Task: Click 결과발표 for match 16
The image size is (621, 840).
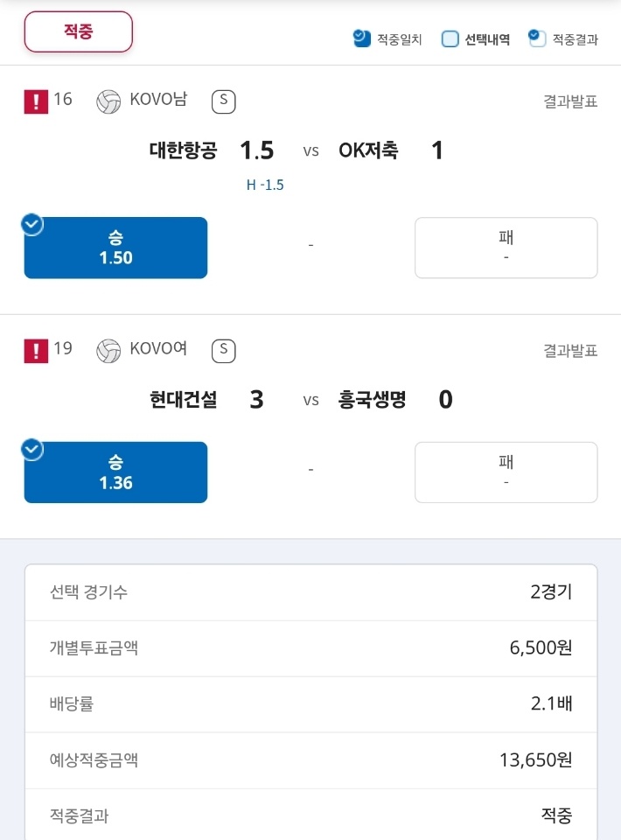Action: point(570,101)
